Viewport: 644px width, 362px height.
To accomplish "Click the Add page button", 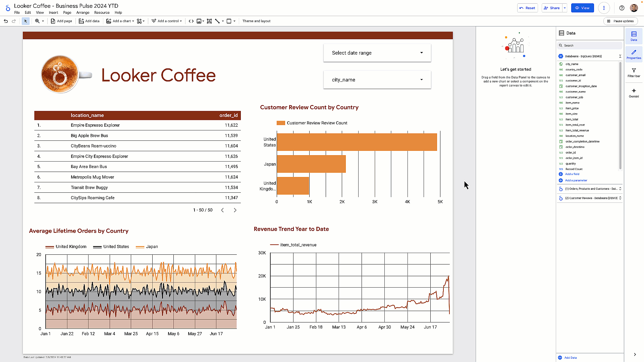I will point(61,21).
